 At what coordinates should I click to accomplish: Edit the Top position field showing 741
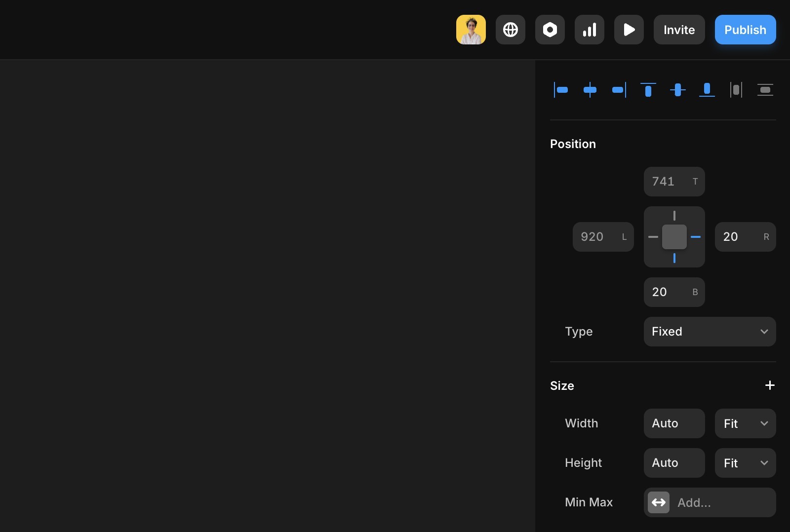coord(674,182)
